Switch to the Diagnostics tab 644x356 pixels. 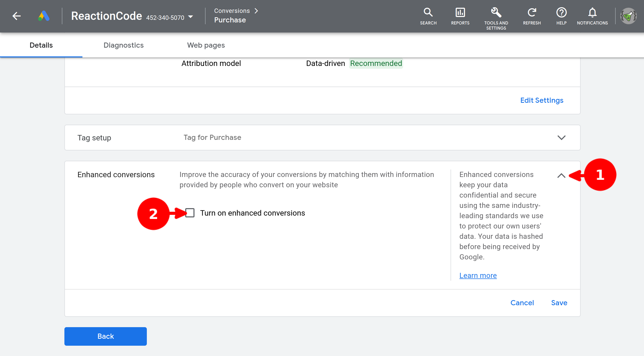click(123, 45)
